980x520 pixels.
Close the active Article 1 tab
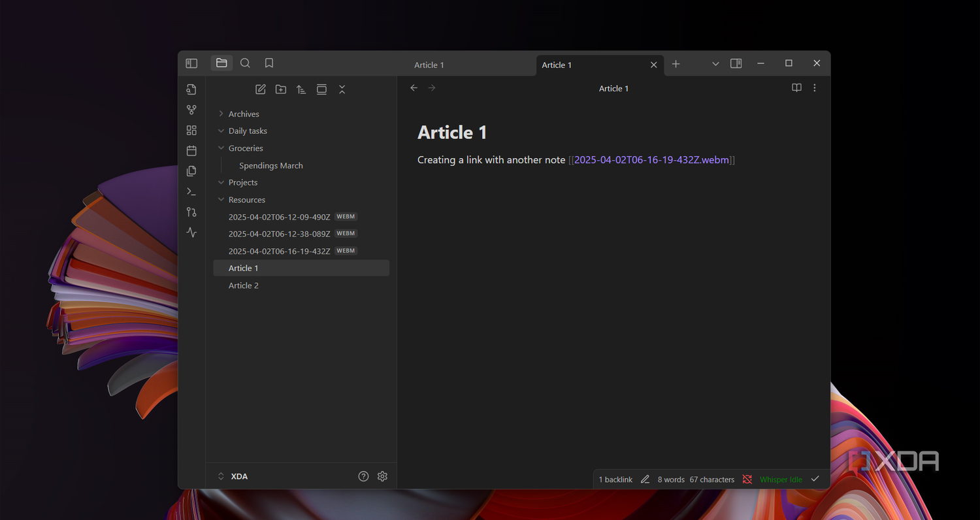[x=653, y=65]
